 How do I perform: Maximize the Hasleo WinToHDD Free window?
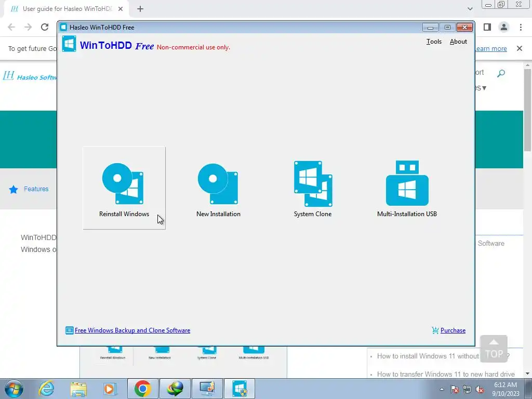[447, 27]
